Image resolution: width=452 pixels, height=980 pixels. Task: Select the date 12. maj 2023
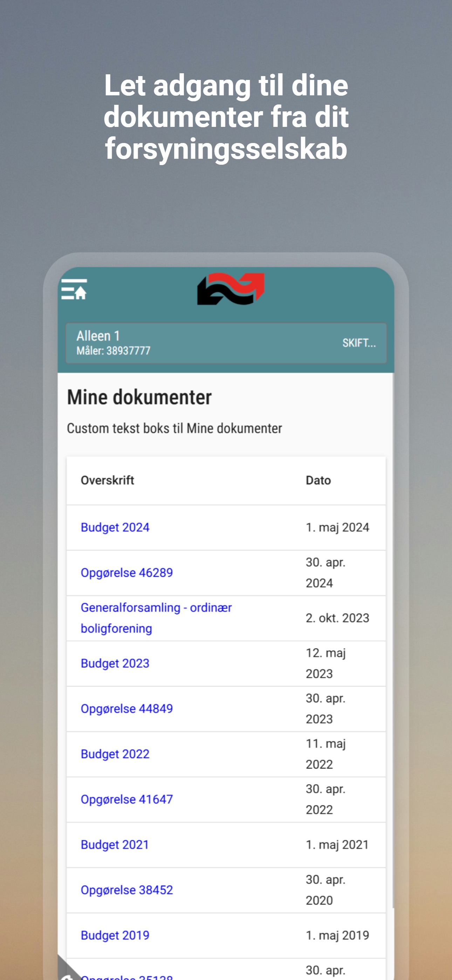326,663
